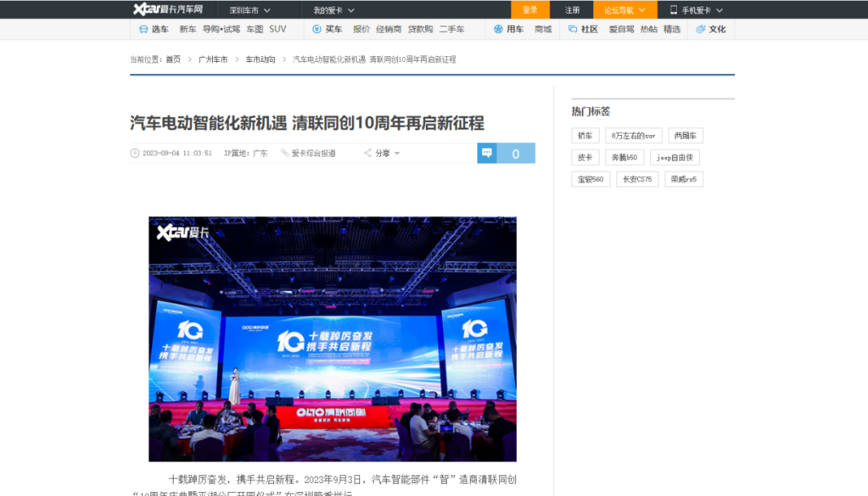Viewport: 868px width, 496px height.
Task: Go to 新车 in the navigation bar
Action: tap(187, 29)
